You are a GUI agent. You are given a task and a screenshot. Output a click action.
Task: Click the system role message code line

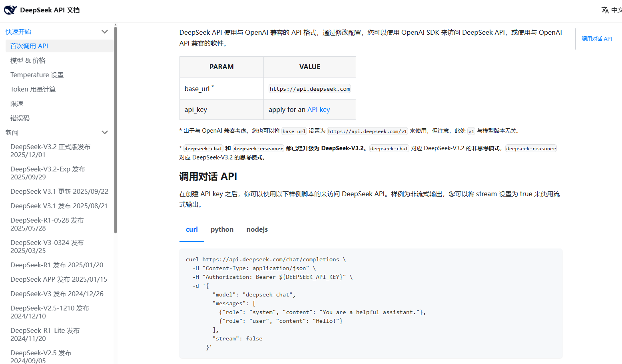(323, 312)
